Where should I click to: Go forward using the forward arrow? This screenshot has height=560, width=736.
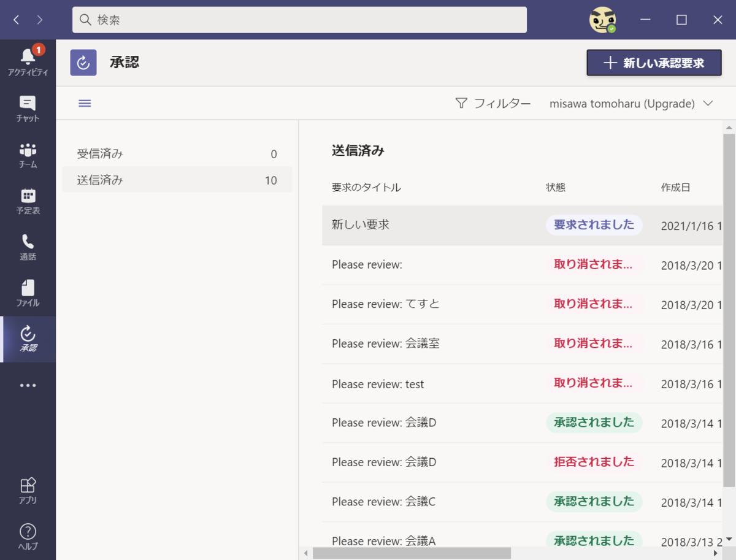[x=40, y=20]
